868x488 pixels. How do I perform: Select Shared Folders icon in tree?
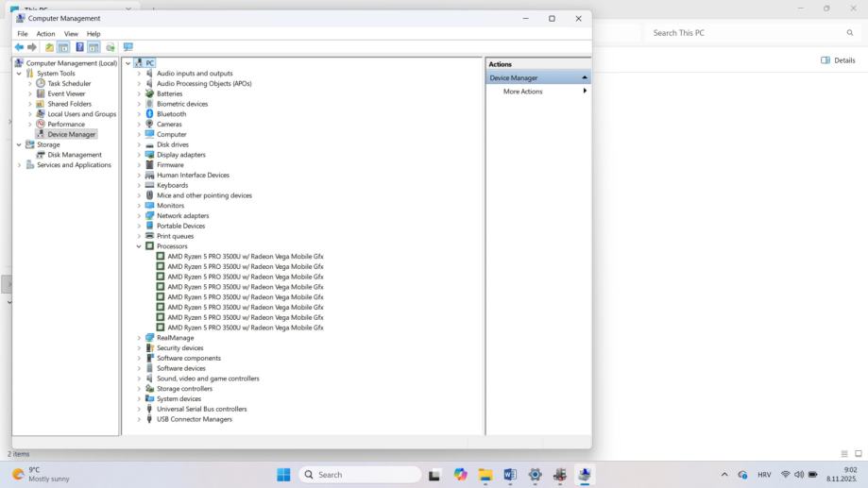[41, 104]
